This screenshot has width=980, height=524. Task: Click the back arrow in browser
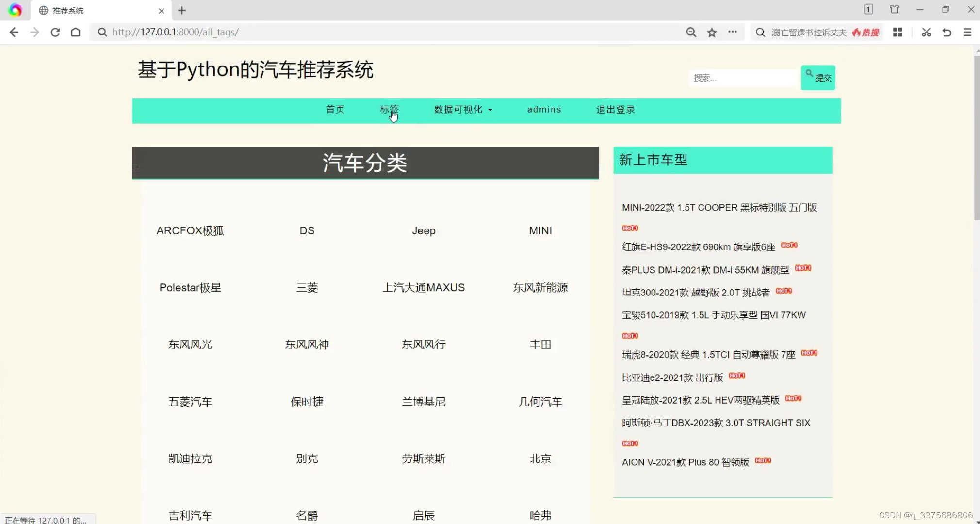[x=14, y=32]
